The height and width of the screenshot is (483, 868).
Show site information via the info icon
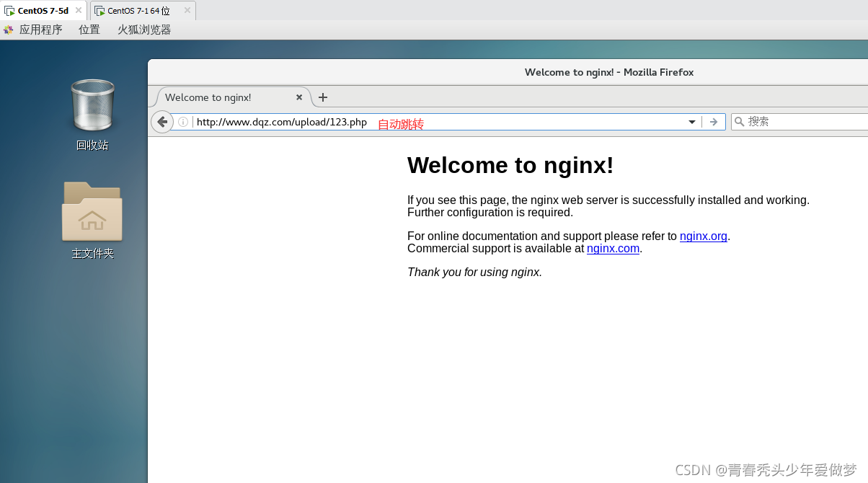(x=183, y=122)
